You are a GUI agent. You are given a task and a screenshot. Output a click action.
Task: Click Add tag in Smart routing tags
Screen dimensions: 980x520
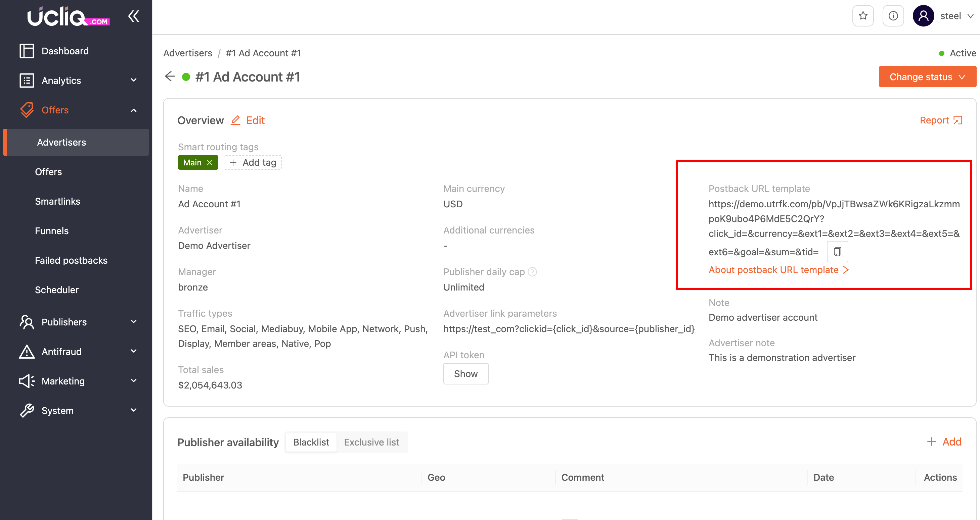(x=253, y=163)
